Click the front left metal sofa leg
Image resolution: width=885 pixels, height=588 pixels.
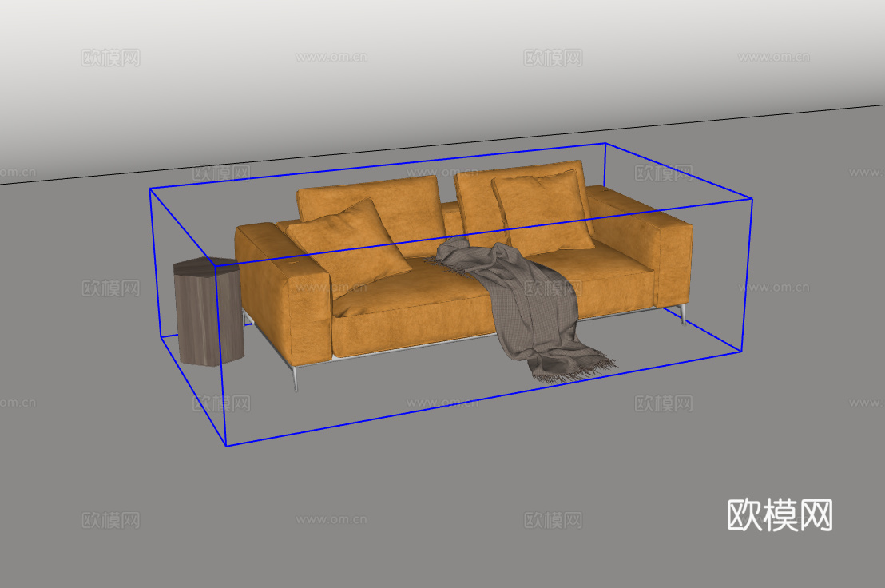click(x=296, y=378)
